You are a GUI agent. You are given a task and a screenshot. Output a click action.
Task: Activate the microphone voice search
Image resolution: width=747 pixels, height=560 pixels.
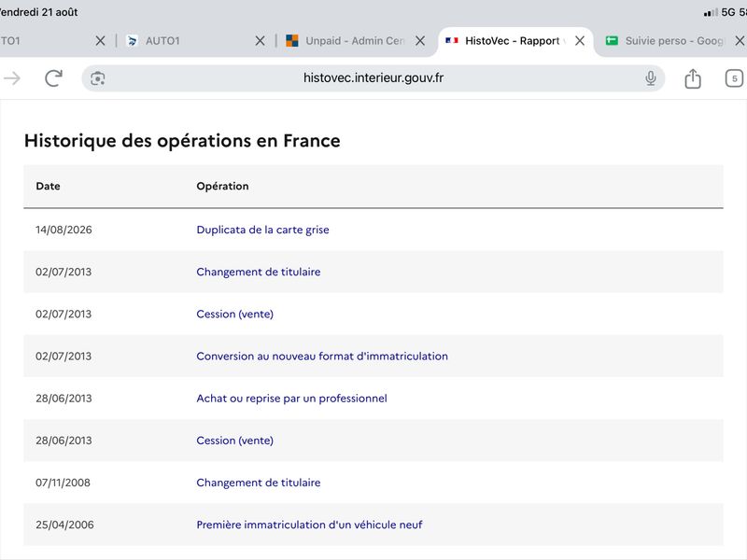650,78
